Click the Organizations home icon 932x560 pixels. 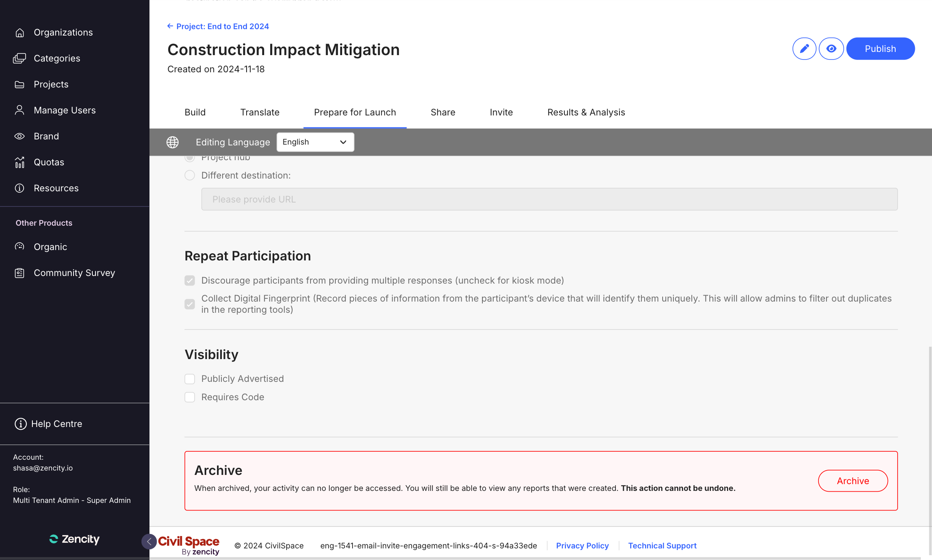pyautogui.click(x=20, y=33)
